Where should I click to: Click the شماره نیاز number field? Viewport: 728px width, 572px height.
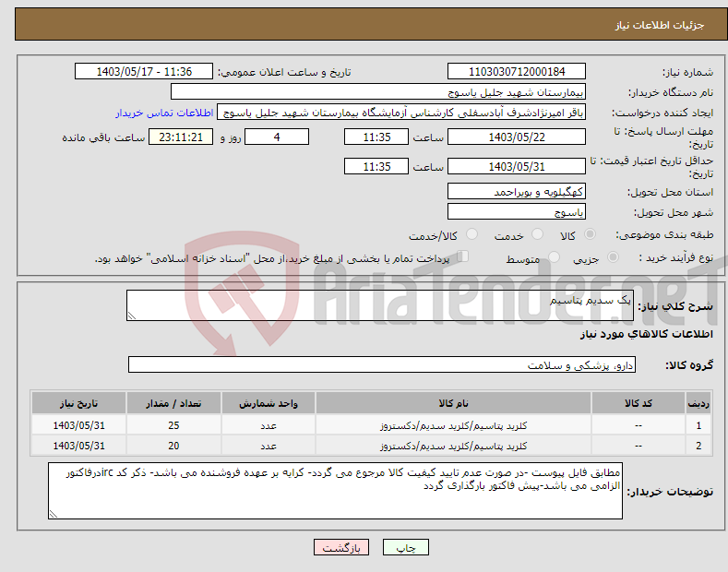pyautogui.click(x=517, y=72)
